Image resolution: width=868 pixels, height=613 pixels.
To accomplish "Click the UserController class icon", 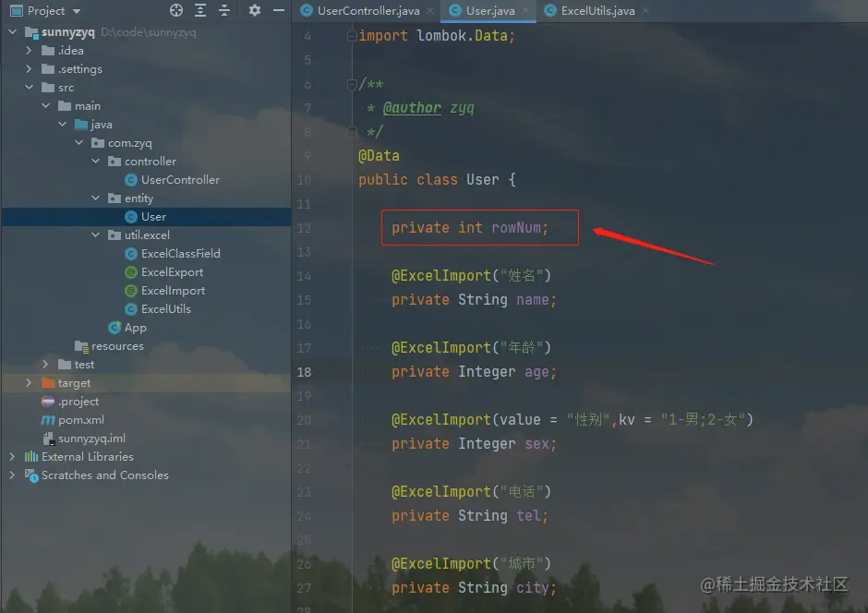I will (130, 180).
